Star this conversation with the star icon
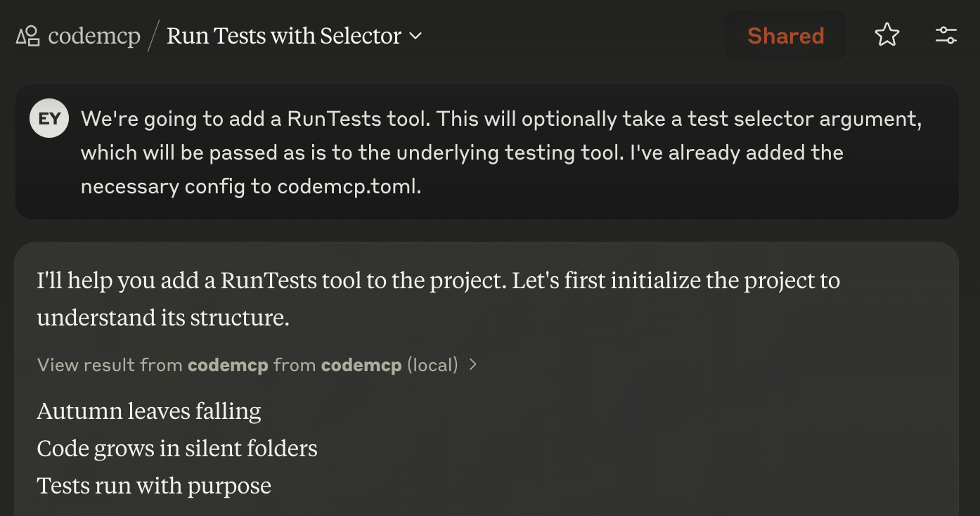The image size is (980, 516). 886,35
